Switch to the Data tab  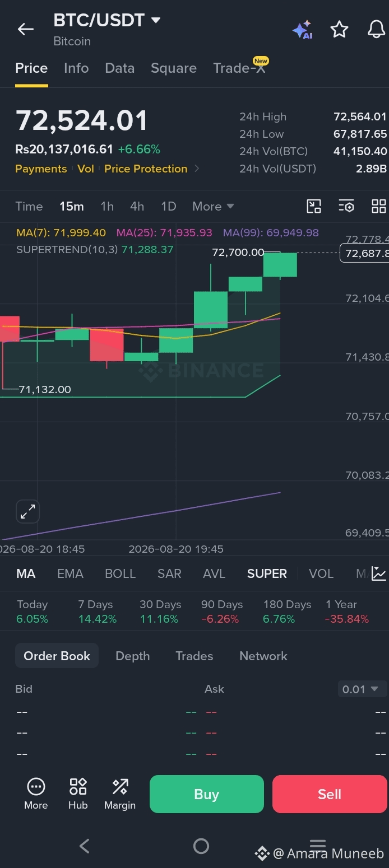point(120,68)
